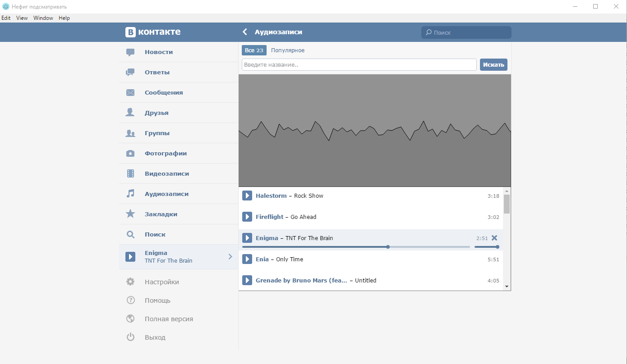Screen dimensions: 627x364
Task: Open the View menu
Action: point(22,18)
